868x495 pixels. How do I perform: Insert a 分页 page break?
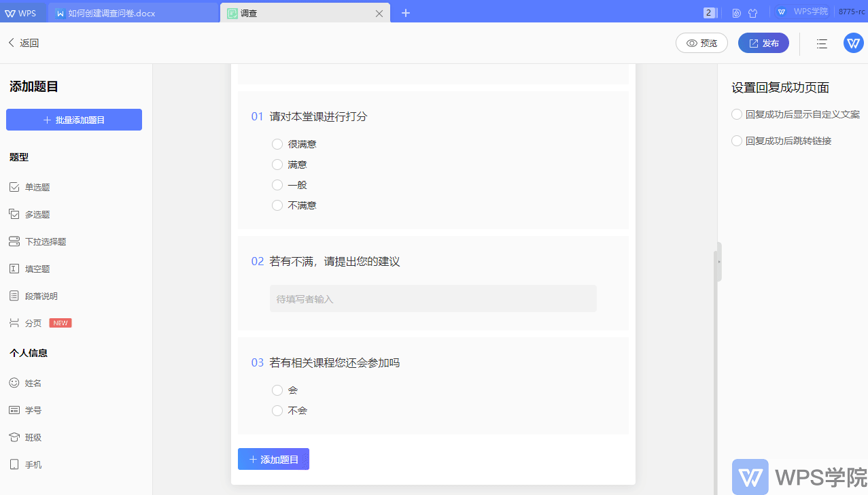31,322
